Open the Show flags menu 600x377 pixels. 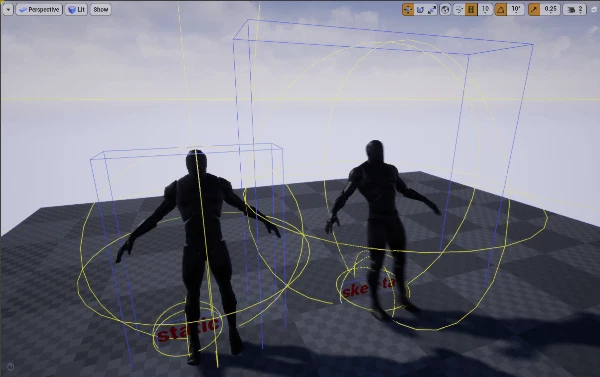tap(101, 10)
